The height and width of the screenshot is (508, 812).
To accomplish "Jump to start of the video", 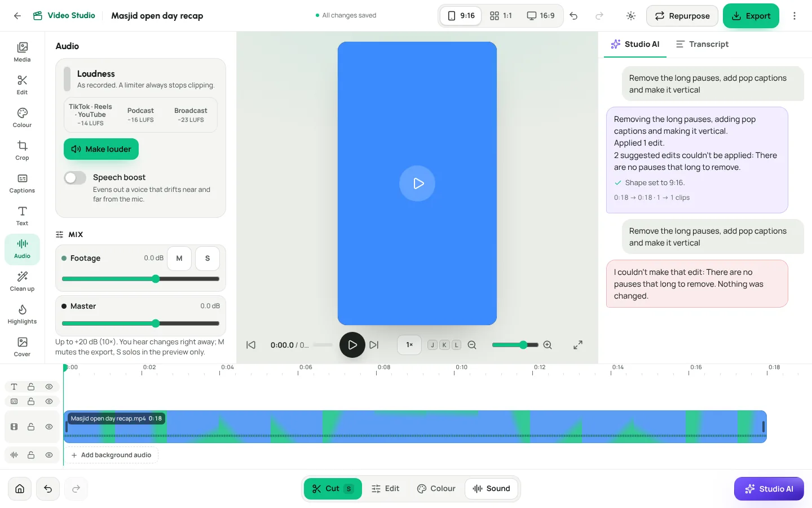I will tap(251, 345).
